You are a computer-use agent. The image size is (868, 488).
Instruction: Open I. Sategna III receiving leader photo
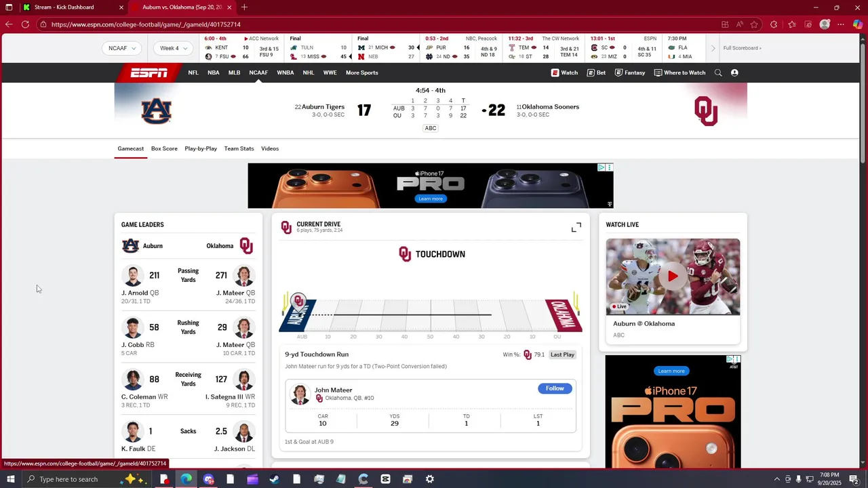click(x=243, y=380)
